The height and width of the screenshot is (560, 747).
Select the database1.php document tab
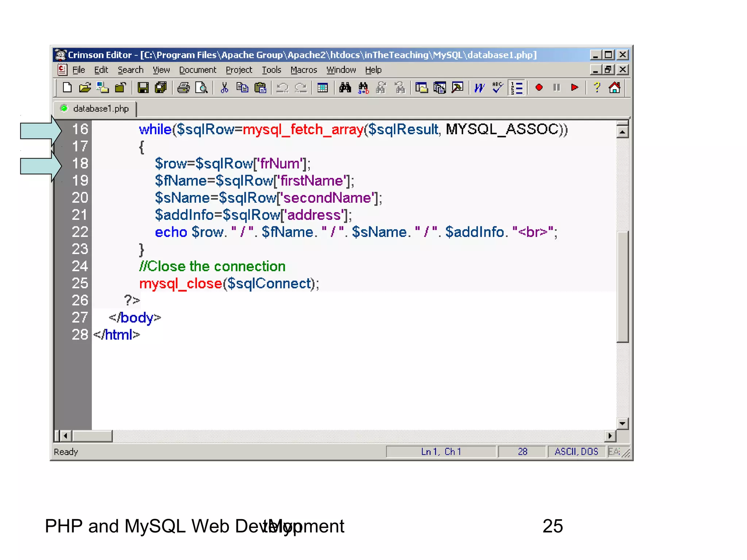click(x=95, y=109)
